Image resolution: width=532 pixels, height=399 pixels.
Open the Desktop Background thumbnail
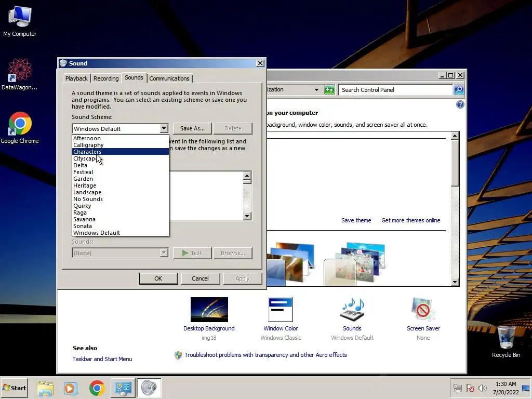209,310
